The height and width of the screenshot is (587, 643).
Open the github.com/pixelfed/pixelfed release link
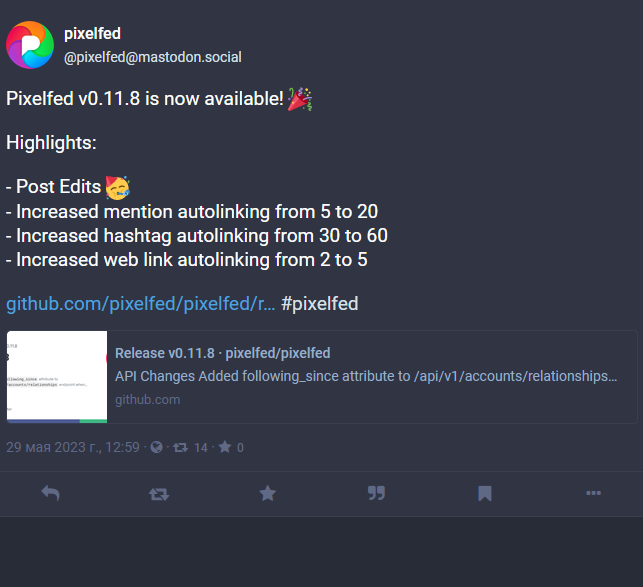tap(141, 304)
